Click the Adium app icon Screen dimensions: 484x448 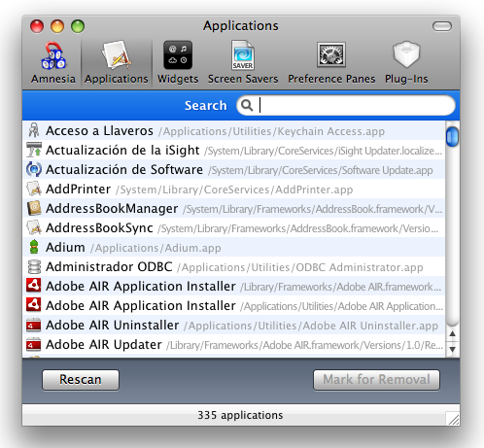(34, 247)
